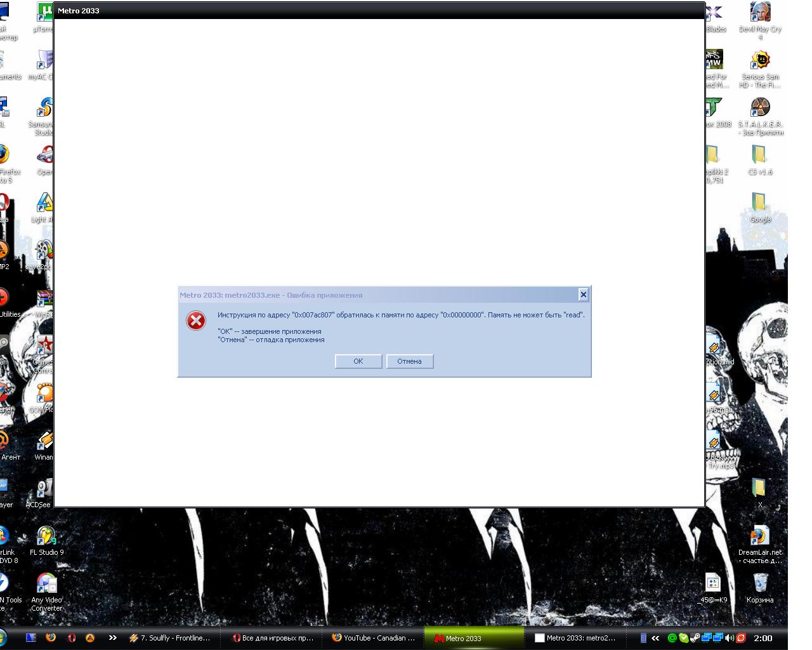
Task: Select Metro 2033: metro2... error taskbar item
Action: pos(575,638)
